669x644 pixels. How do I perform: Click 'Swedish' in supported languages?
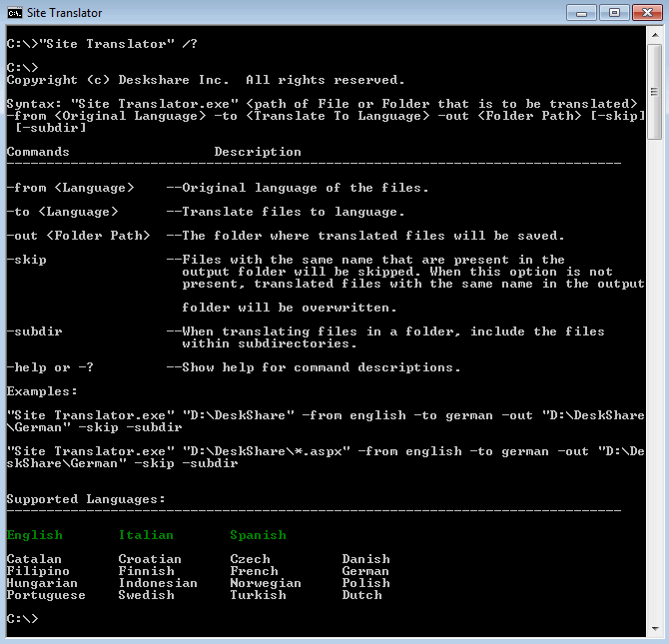(x=147, y=595)
